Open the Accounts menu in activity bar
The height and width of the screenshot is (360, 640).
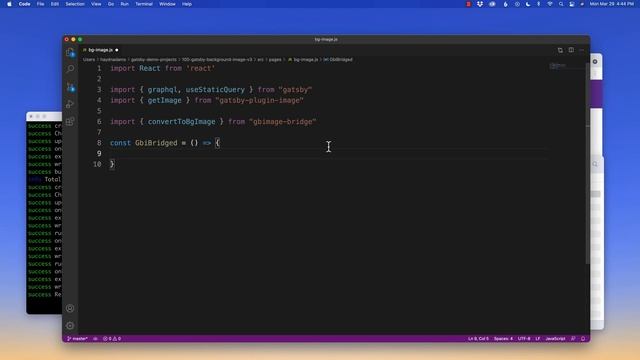click(x=70, y=308)
